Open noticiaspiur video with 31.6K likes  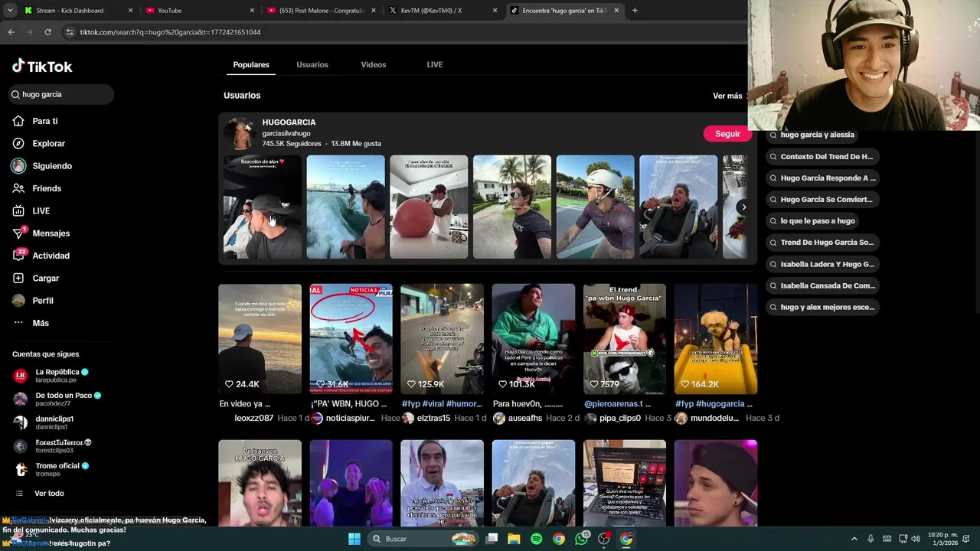coord(351,339)
